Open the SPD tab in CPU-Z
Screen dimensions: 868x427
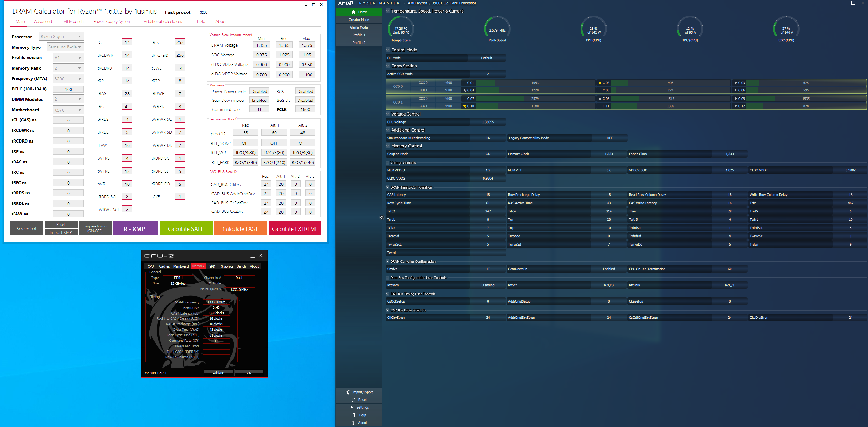[x=212, y=266]
